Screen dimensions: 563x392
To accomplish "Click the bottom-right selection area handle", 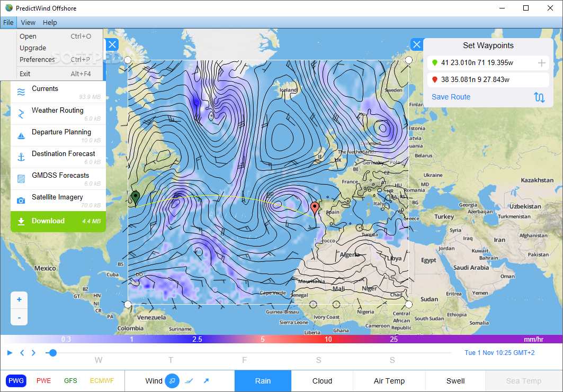I will [x=408, y=305].
